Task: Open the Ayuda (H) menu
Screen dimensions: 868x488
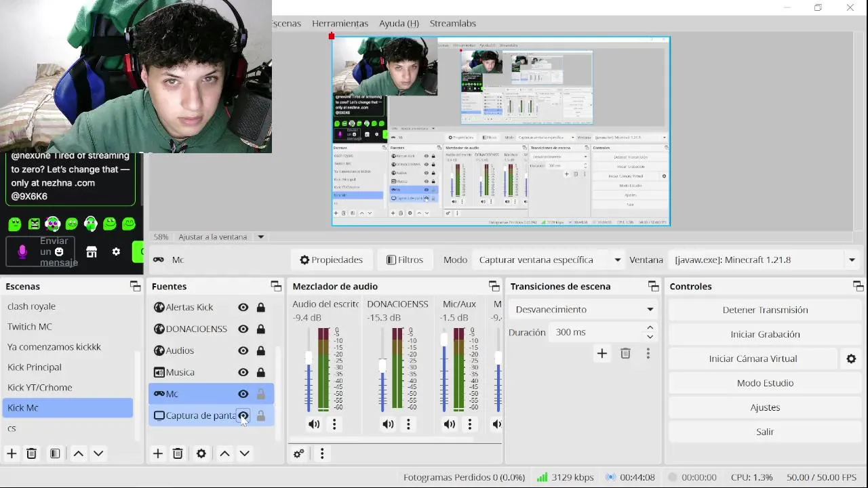Action: click(399, 23)
